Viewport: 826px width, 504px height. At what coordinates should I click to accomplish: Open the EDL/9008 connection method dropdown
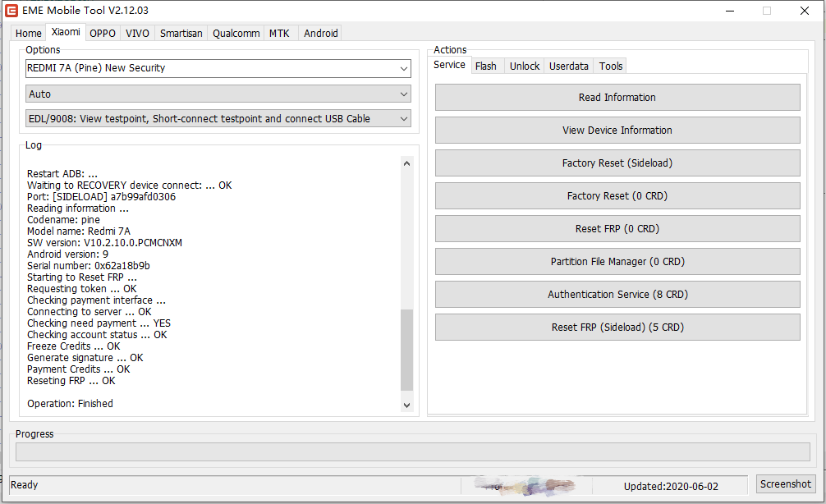point(218,119)
